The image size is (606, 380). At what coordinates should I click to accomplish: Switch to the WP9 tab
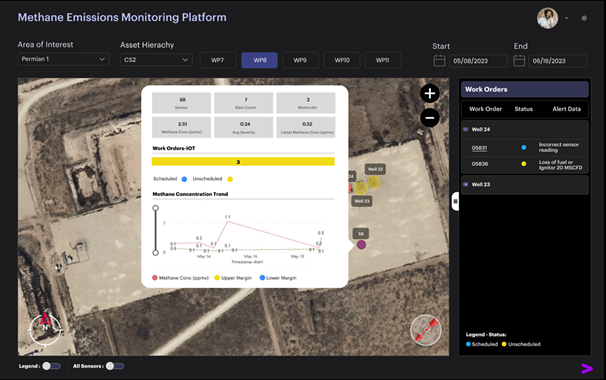[x=300, y=60]
